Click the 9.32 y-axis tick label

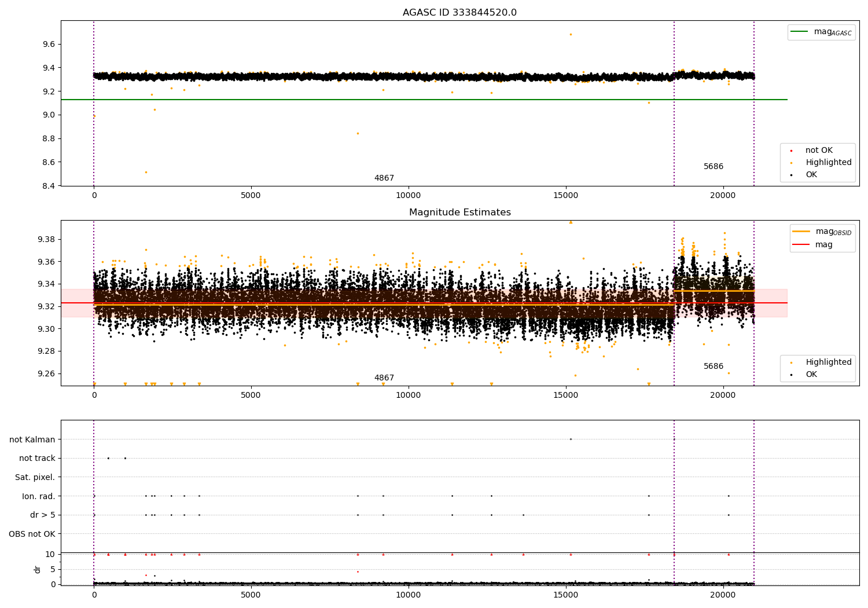click(46, 306)
